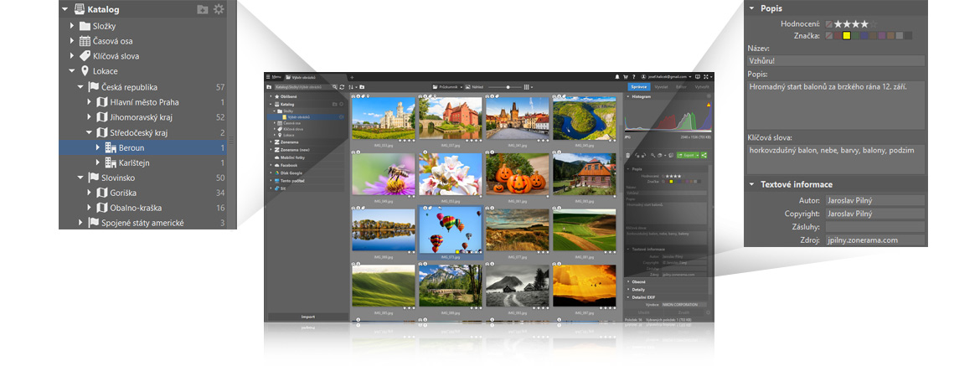Expand Časová osa in the enlarged catalog tree

73,40
